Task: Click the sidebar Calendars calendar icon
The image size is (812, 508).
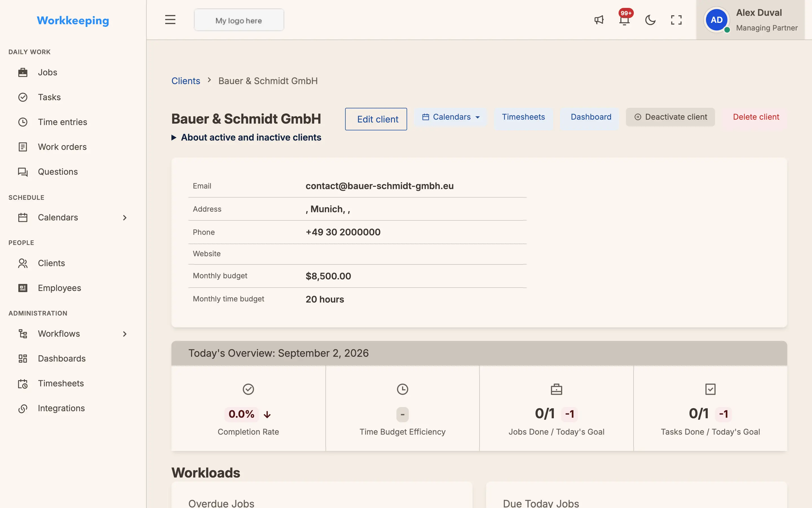Action: point(23,217)
